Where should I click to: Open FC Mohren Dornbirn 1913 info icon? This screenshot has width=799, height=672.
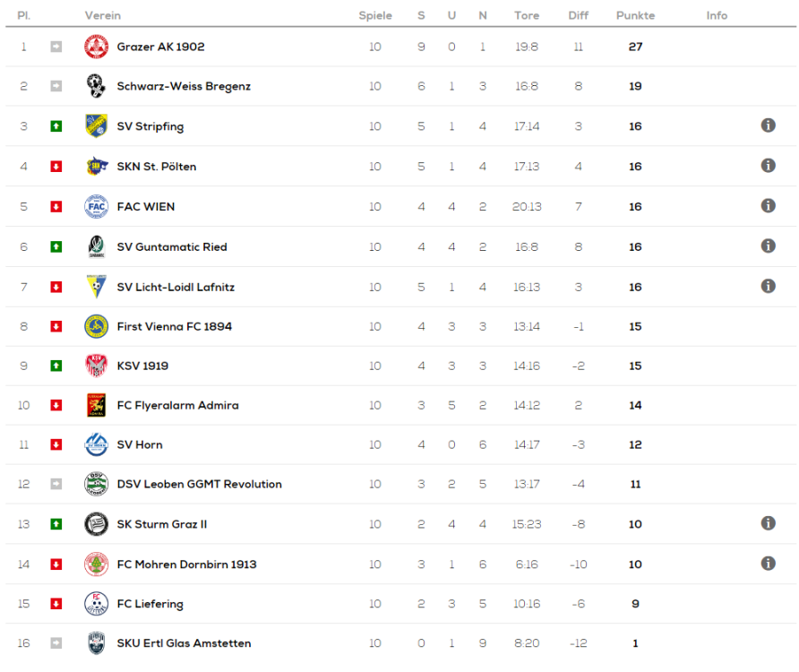768,564
